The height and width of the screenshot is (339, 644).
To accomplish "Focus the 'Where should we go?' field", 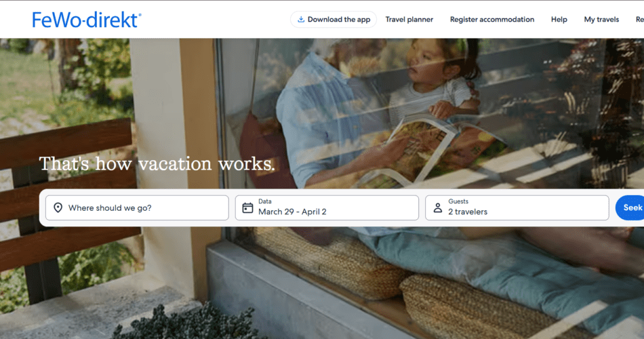I will point(137,208).
